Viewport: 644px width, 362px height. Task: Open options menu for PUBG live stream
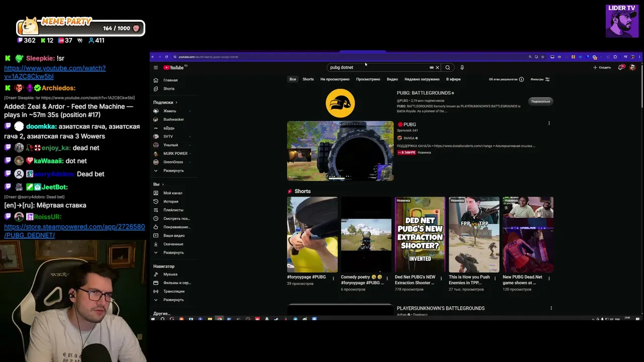(x=549, y=124)
